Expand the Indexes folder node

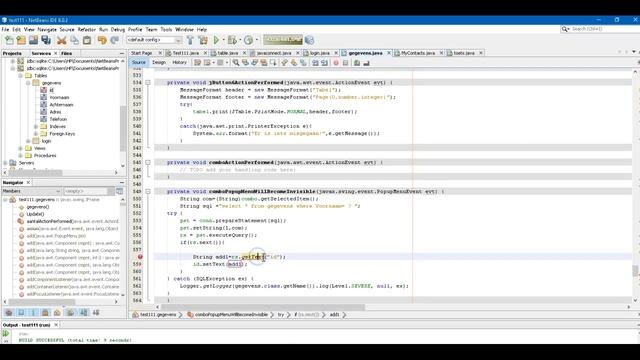(36, 127)
